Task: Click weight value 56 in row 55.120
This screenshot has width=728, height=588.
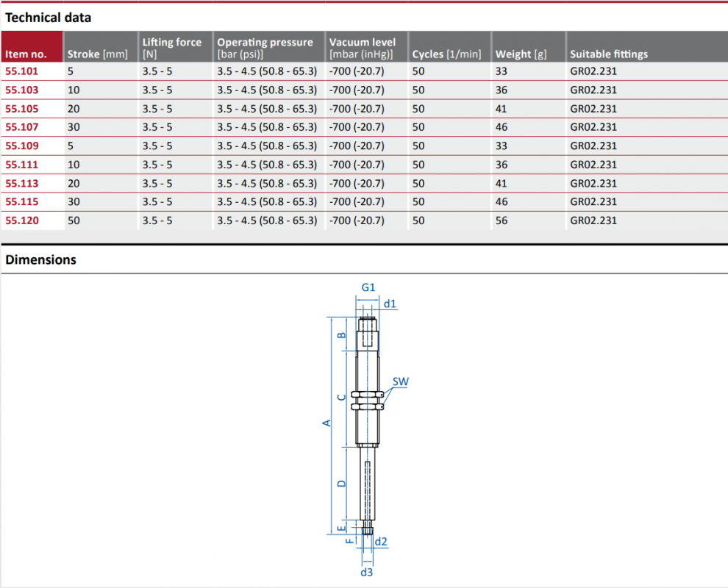Action: pyautogui.click(x=502, y=220)
